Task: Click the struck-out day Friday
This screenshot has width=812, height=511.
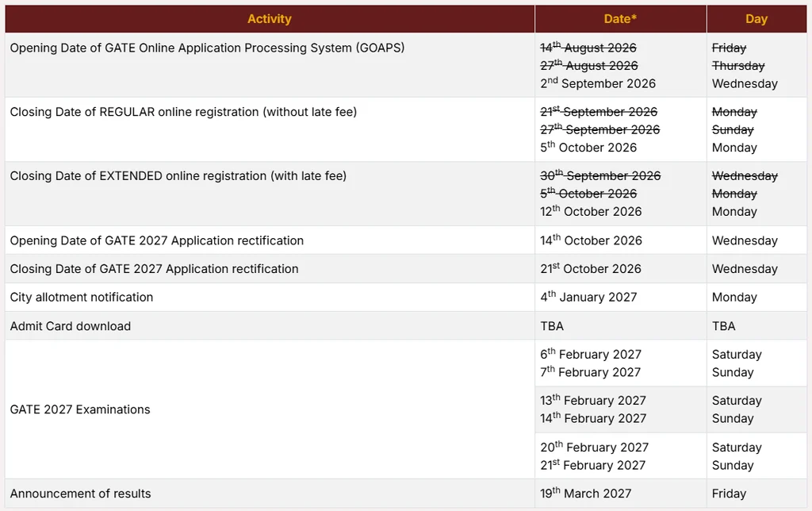Action: coord(730,48)
